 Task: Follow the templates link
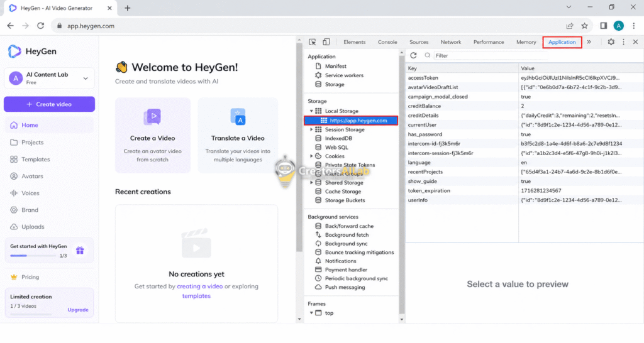coord(196,296)
